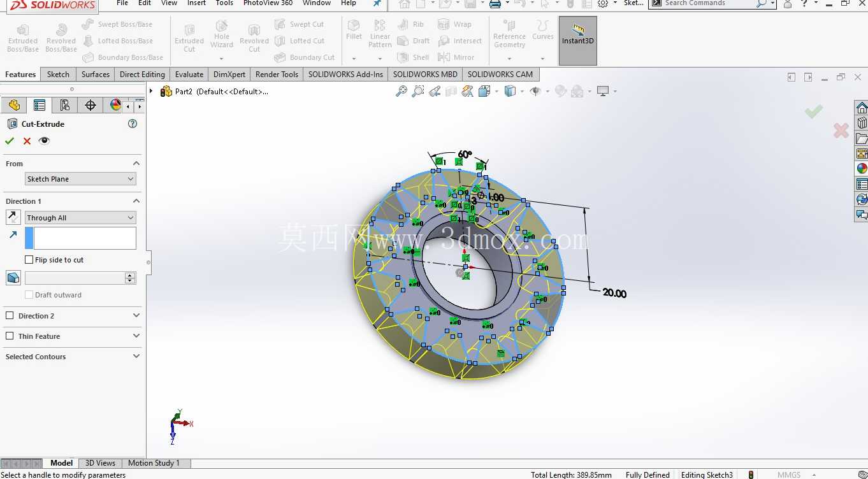
Task: Click the Draft On/Off icon
Action: tap(13, 278)
